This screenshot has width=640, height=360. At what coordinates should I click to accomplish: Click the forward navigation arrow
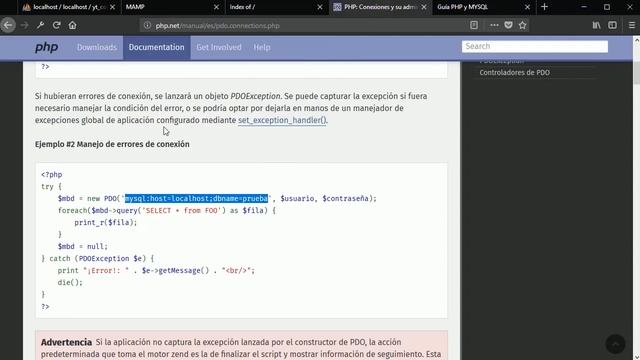point(24,25)
